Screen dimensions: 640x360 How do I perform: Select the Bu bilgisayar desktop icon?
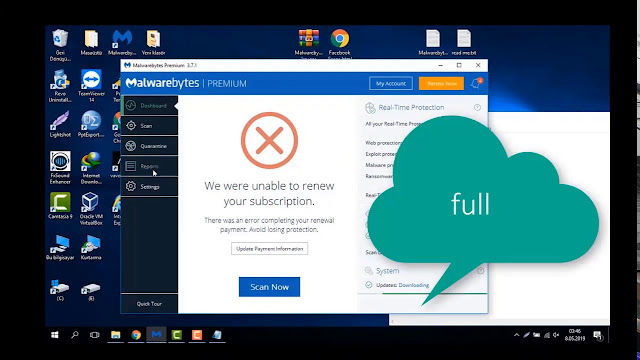[x=60, y=247]
